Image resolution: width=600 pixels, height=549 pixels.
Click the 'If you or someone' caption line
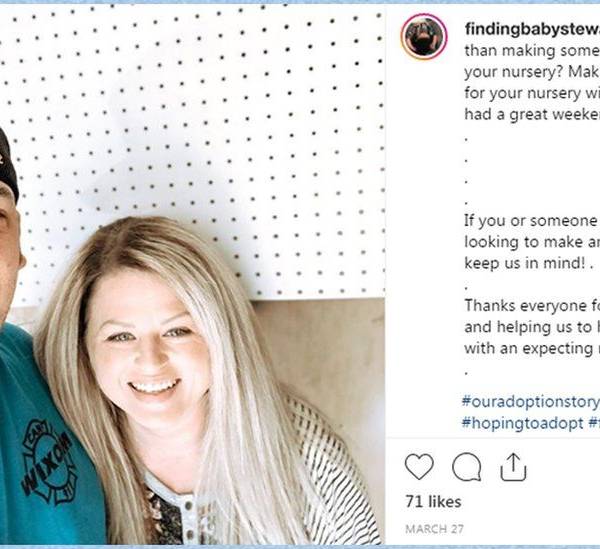click(530, 220)
